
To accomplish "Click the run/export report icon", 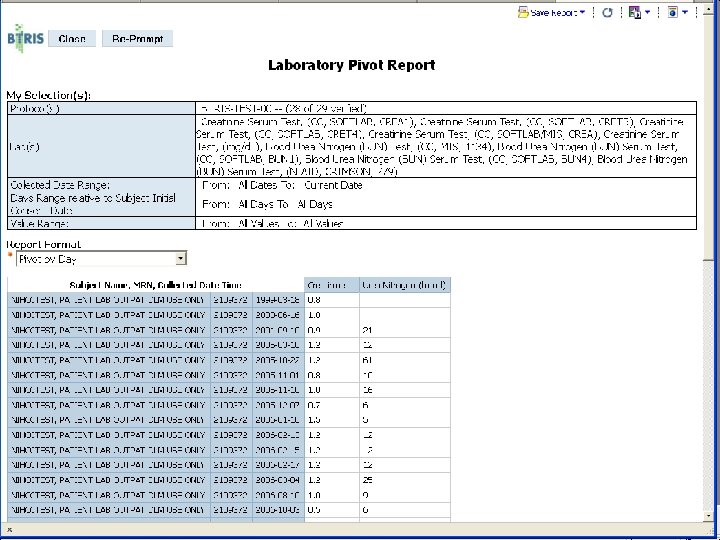I will [635, 12].
